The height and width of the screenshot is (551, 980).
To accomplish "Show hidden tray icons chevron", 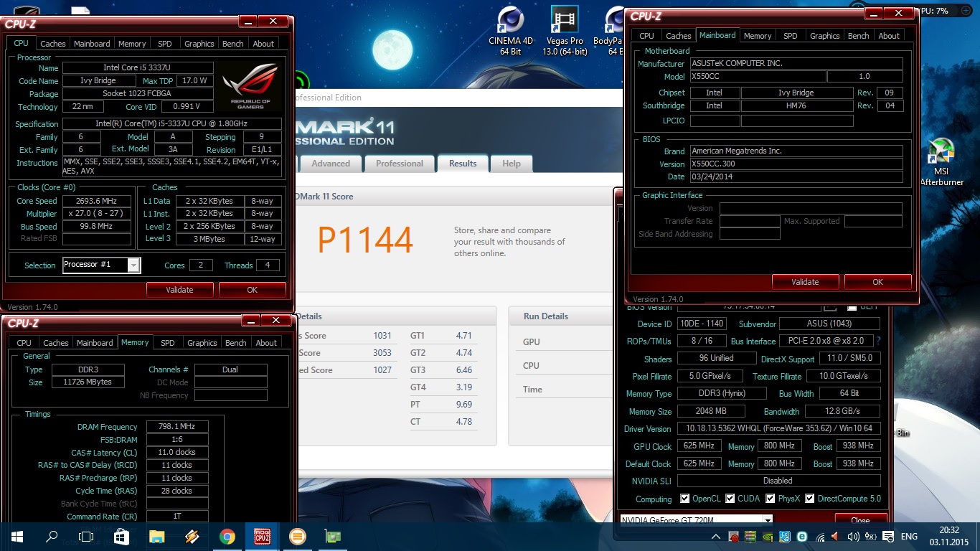I will pyautogui.click(x=715, y=537).
